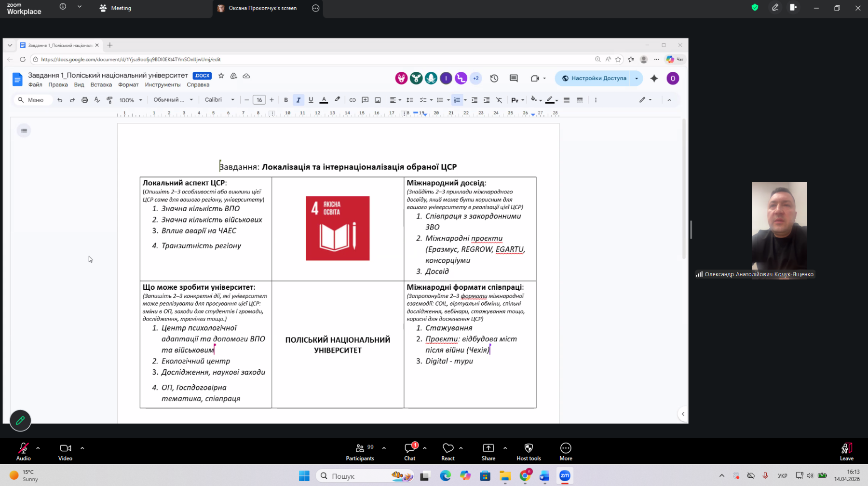Open Host tools shield

tap(529, 451)
